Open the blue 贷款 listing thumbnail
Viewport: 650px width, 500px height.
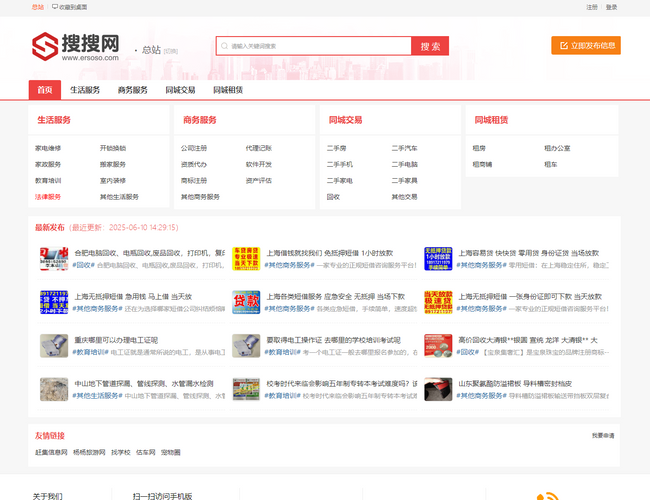click(246, 303)
